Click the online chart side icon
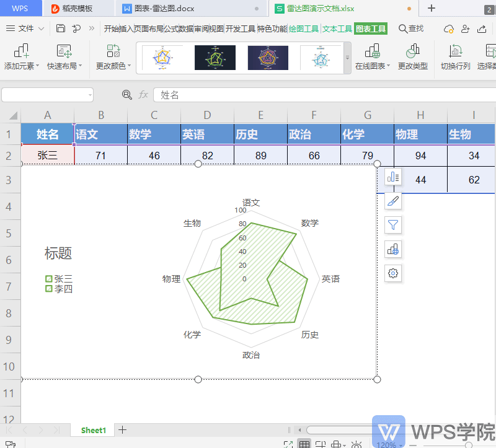 tap(393, 249)
